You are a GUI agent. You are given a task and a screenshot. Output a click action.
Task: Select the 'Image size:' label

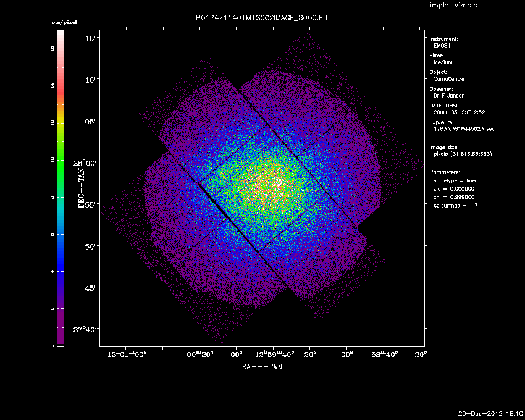click(444, 148)
